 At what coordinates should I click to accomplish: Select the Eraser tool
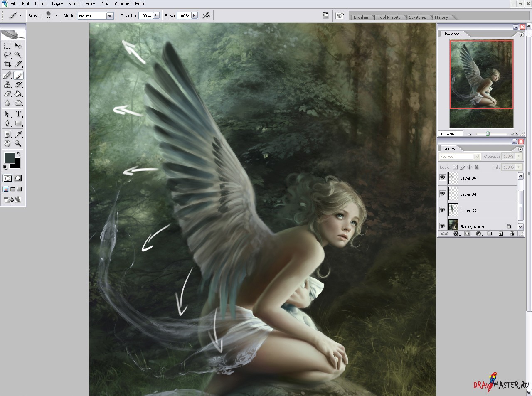7,93
